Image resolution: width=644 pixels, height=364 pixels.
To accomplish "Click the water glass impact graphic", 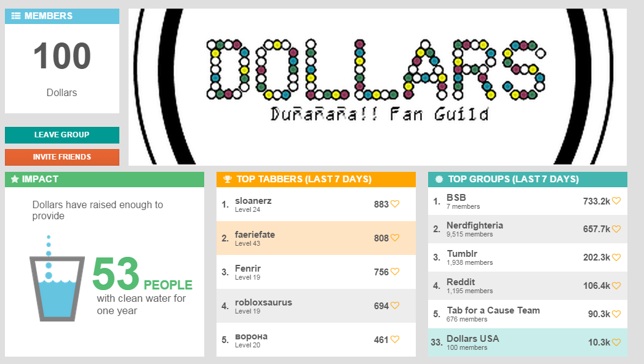I will pos(57,278).
